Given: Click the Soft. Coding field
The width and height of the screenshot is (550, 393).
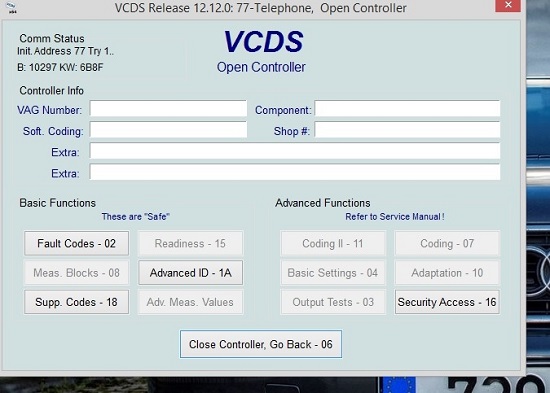Looking at the screenshot, I should pos(168,129).
